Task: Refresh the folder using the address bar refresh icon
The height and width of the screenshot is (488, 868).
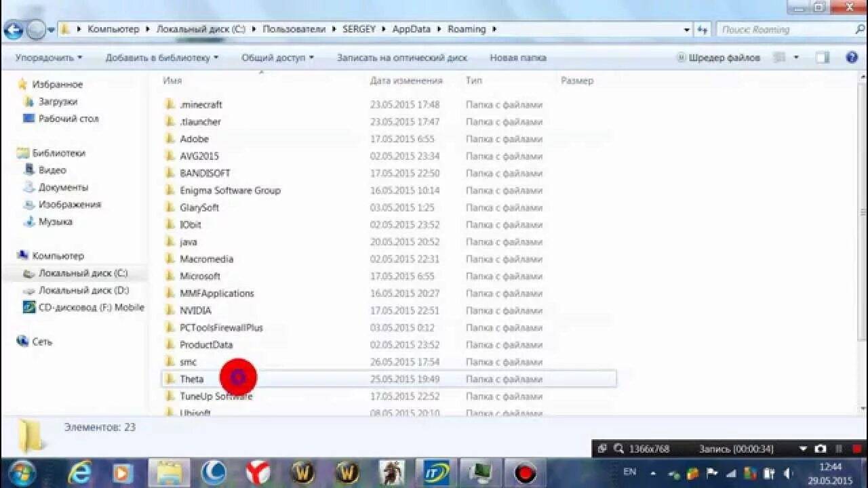Action: (703, 30)
